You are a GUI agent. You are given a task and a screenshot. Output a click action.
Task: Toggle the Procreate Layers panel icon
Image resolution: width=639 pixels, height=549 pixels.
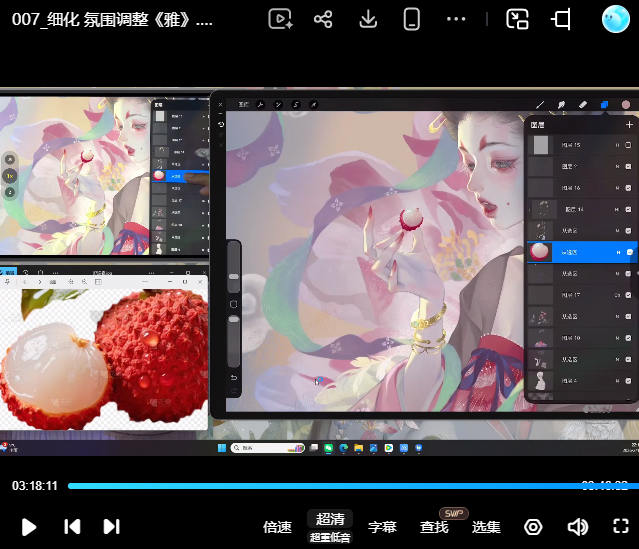pos(604,105)
